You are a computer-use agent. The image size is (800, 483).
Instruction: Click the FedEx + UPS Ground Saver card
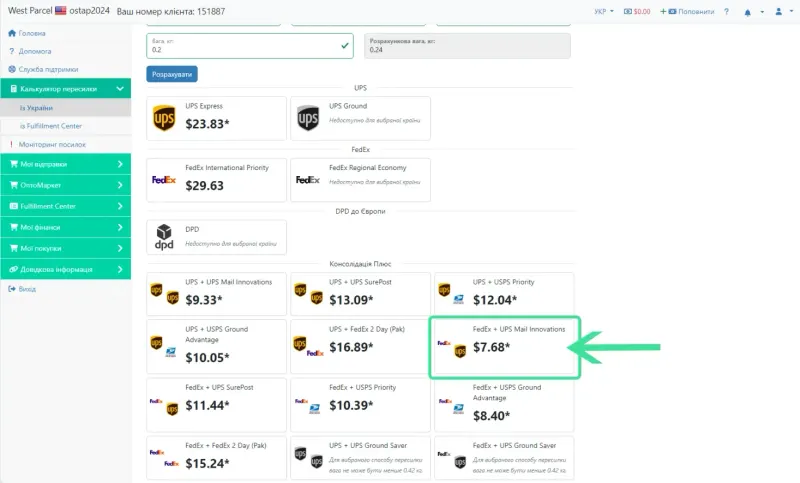(504, 457)
